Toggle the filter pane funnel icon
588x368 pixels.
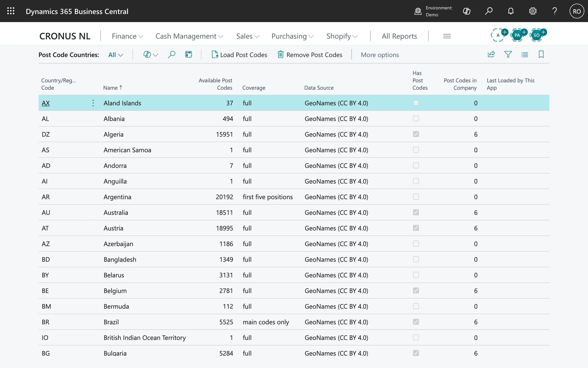(x=508, y=54)
